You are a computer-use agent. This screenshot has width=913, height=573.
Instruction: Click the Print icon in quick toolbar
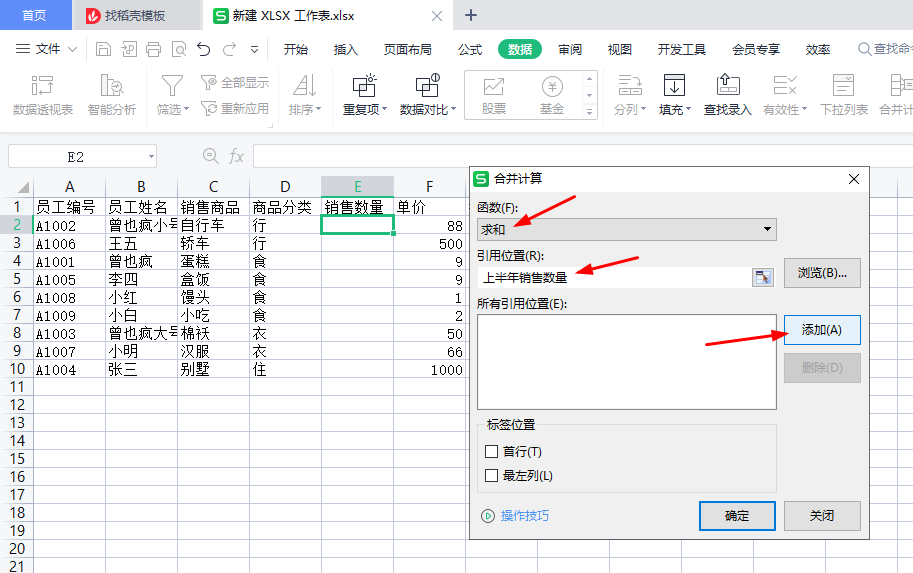point(154,49)
